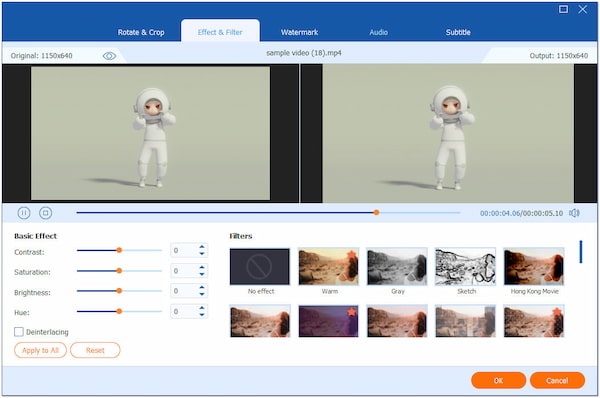Confirm with the OK button
The width and height of the screenshot is (600, 398).
498,380
